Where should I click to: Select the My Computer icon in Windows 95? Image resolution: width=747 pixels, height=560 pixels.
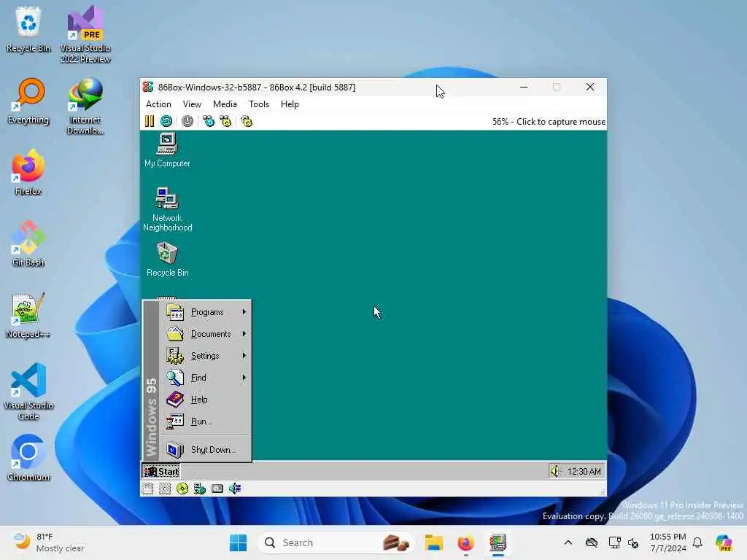coord(167,150)
